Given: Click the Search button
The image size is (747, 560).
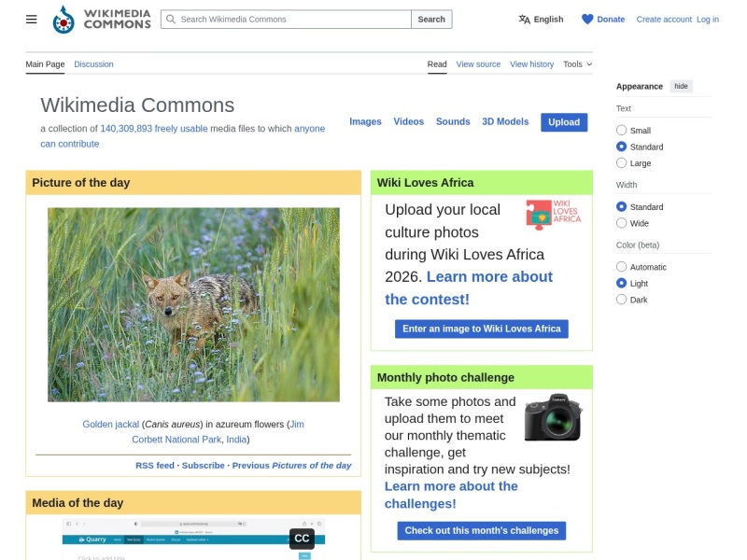Looking at the screenshot, I should 431,20.
